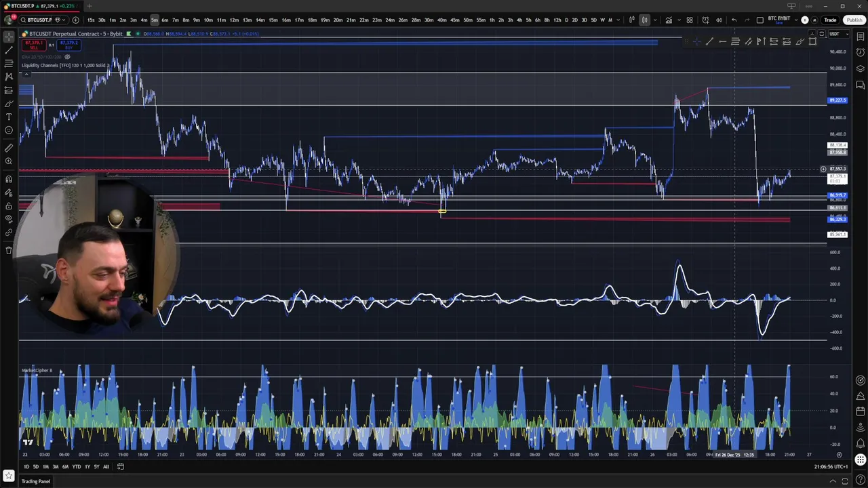Select the ruler measure tool
Viewport: 868px width, 488px height.
9,148
